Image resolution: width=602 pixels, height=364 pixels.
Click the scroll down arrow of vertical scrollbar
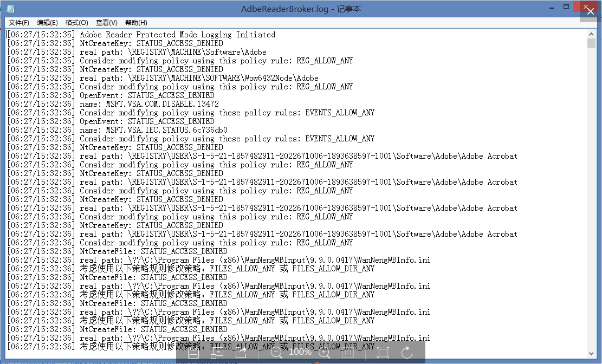tap(591, 354)
